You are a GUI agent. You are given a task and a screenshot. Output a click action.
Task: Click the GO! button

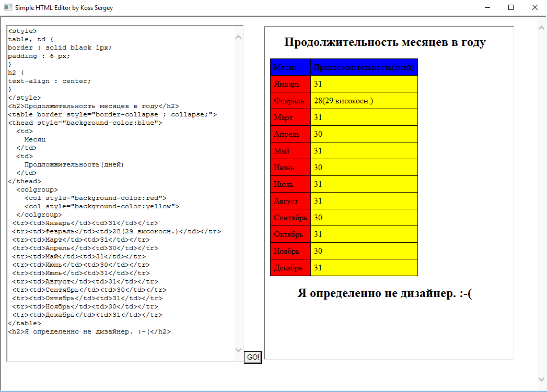tap(253, 357)
